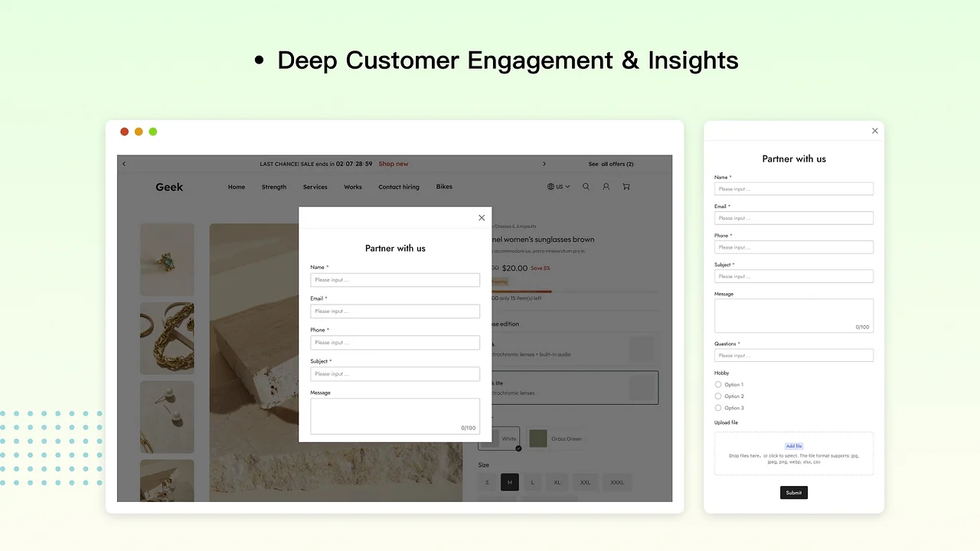This screenshot has height=551, width=980.
Task: Click the red macOS window dot
Action: pos(125,132)
